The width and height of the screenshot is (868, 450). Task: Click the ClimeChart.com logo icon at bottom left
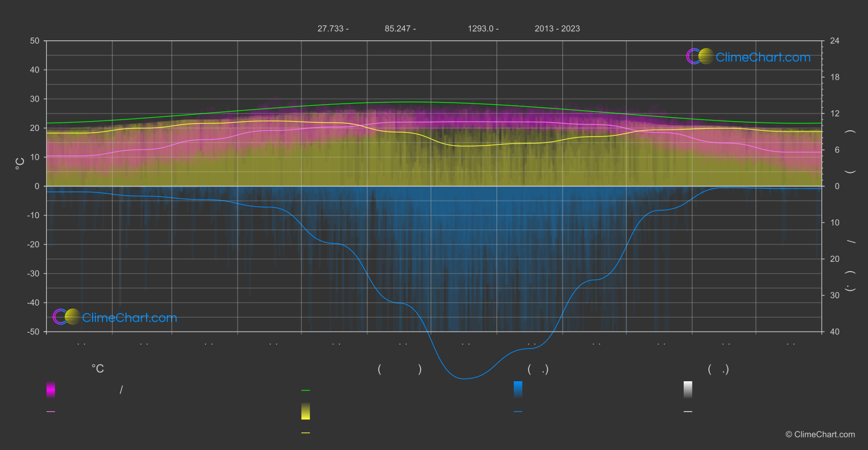(x=66, y=317)
